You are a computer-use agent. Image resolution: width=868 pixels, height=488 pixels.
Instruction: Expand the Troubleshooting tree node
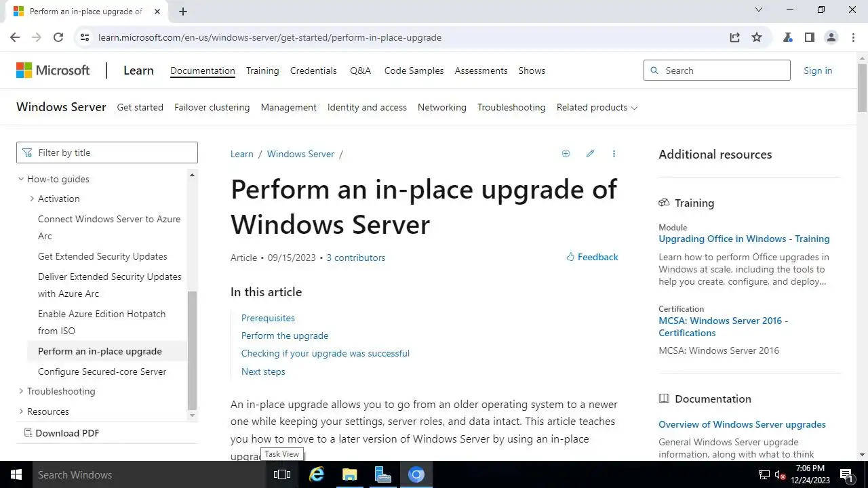[x=20, y=391]
